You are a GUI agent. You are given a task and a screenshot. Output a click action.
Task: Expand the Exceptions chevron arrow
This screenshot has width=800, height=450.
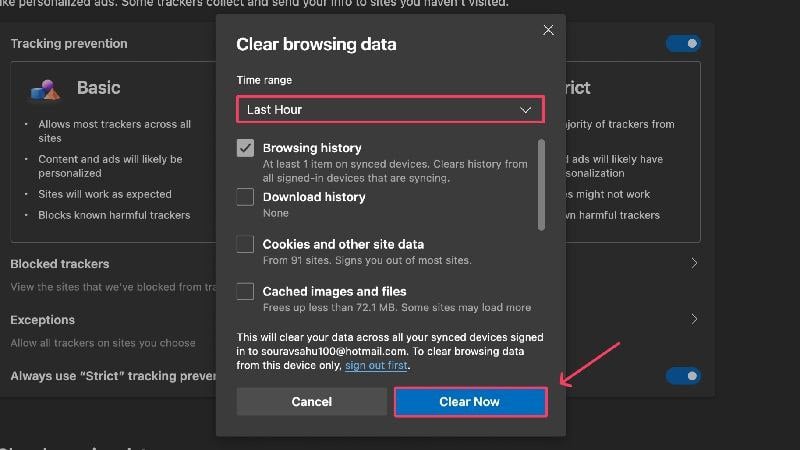click(694, 319)
